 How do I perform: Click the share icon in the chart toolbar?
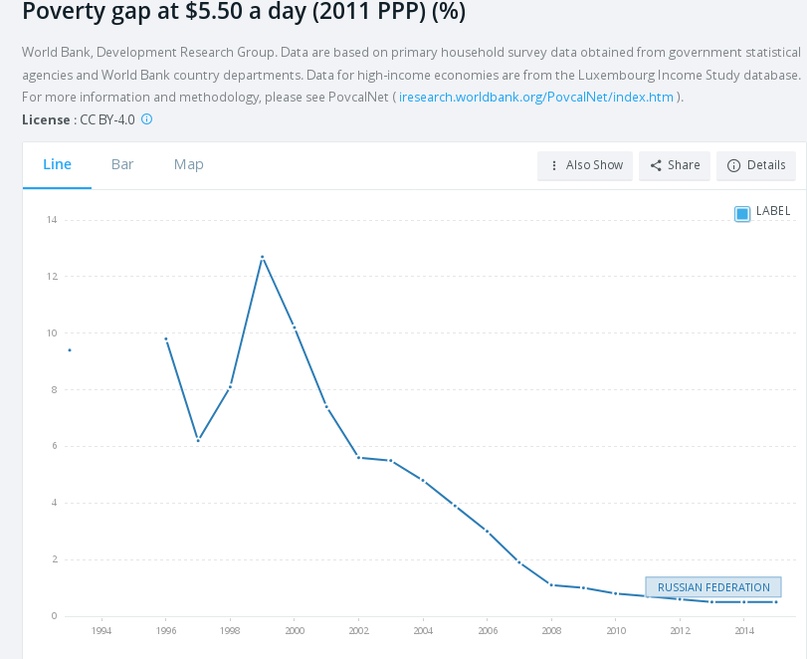pos(656,165)
